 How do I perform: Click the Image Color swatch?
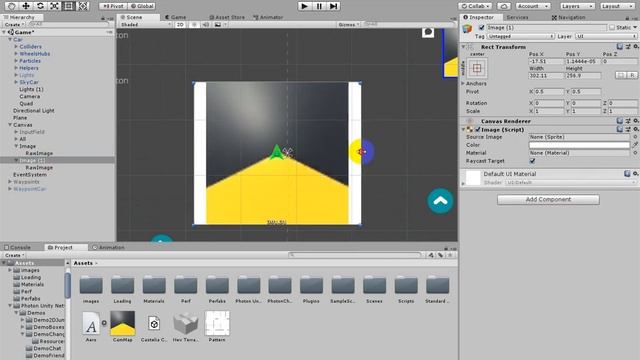coord(579,145)
